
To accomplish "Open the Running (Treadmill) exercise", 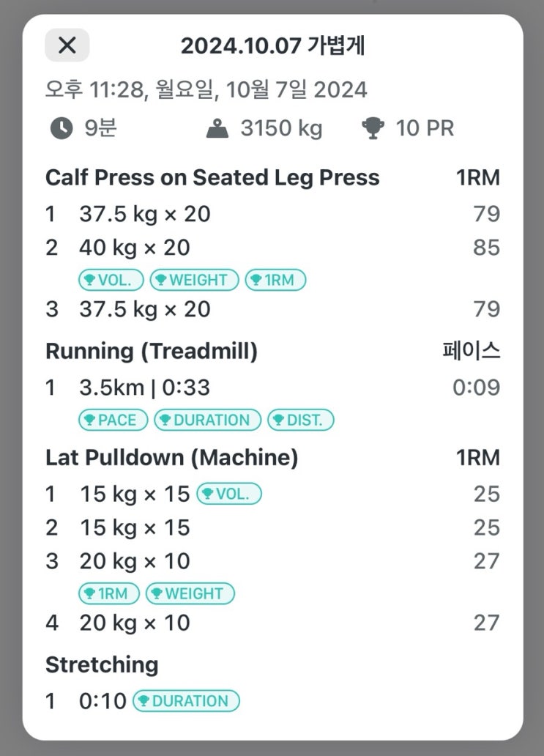I will point(152,352).
